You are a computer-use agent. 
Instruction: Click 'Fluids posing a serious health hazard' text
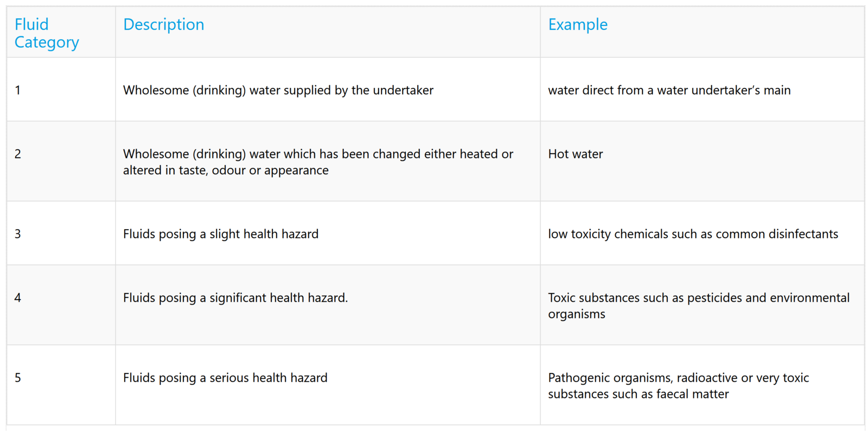click(x=225, y=378)
